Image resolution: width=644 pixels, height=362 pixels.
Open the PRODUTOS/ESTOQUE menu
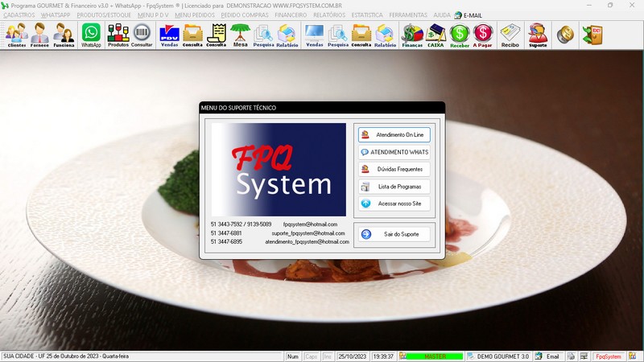[x=104, y=14]
